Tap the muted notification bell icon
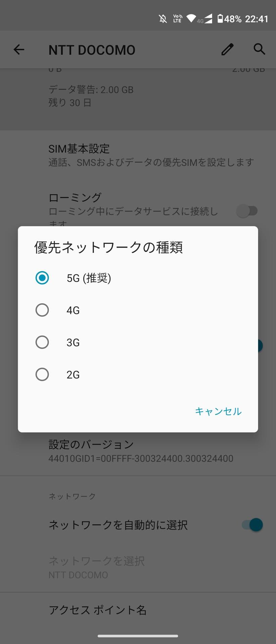This screenshot has height=644, width=276. pyautogui.click(x=163, y=19)
